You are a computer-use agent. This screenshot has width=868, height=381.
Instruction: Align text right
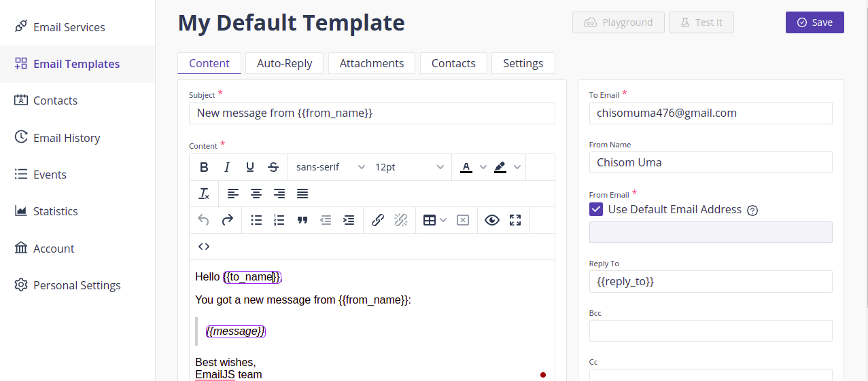pos(279,194)
